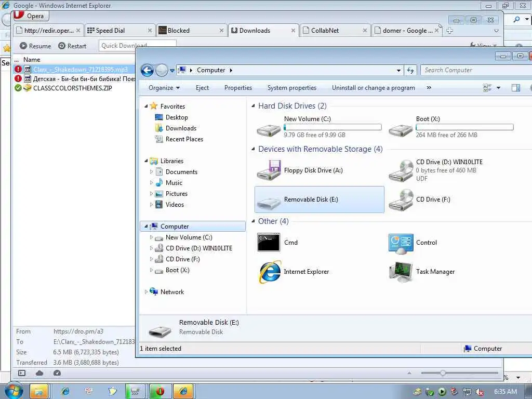532x399 pixels.
Task: Click the Explorer Forward arrow button
Action: click(162, 70)
